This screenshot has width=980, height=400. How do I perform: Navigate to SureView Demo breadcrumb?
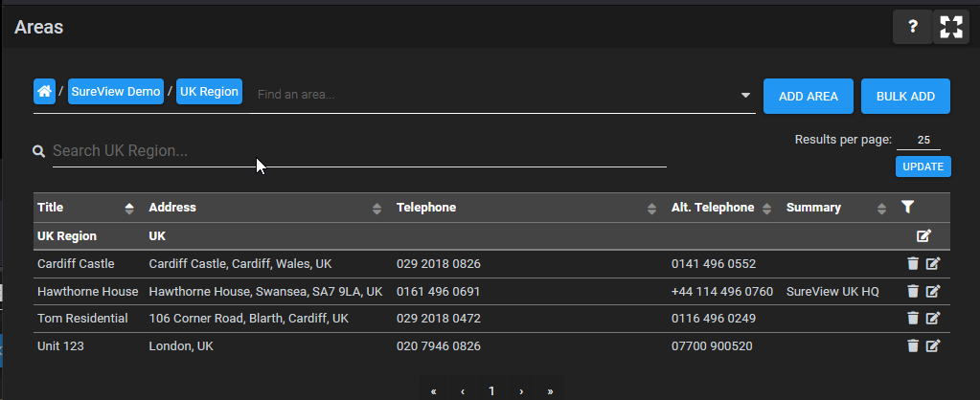pyautogui.click(x=116, y=92)
